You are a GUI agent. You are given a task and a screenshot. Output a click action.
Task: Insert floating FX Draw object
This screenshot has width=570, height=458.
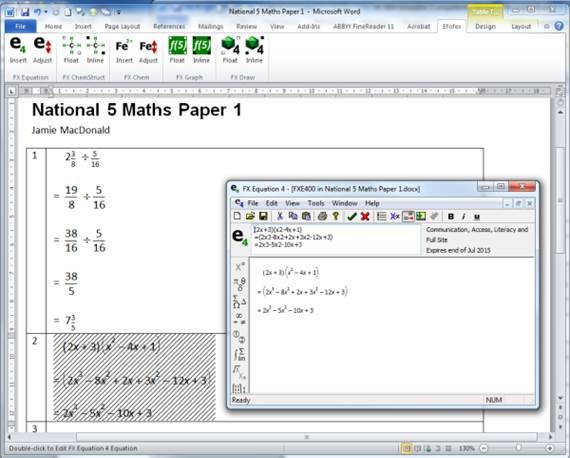(230, 49)
